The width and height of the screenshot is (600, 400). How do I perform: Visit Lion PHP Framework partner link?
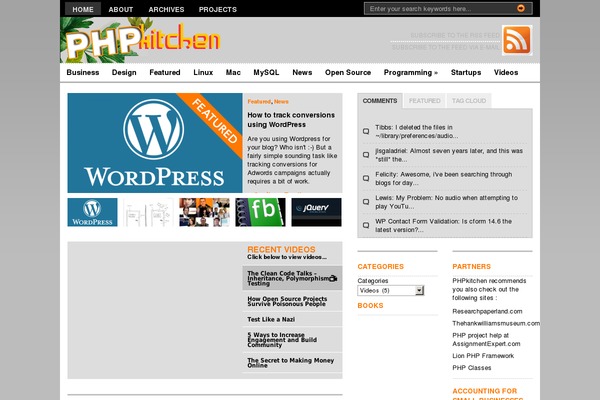483,356
